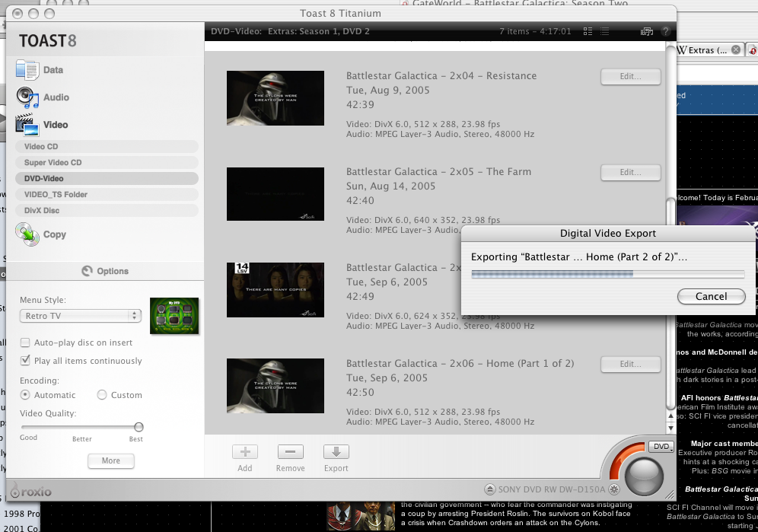
Task: Open Toast help question mark
Action: 665,31
